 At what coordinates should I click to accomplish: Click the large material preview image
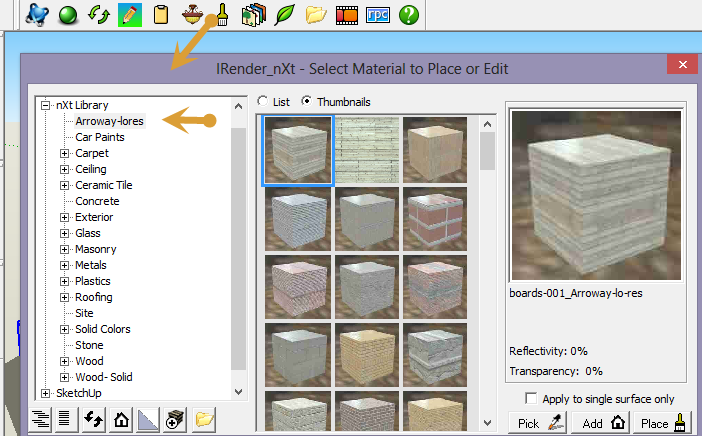[x=596, y=196]
